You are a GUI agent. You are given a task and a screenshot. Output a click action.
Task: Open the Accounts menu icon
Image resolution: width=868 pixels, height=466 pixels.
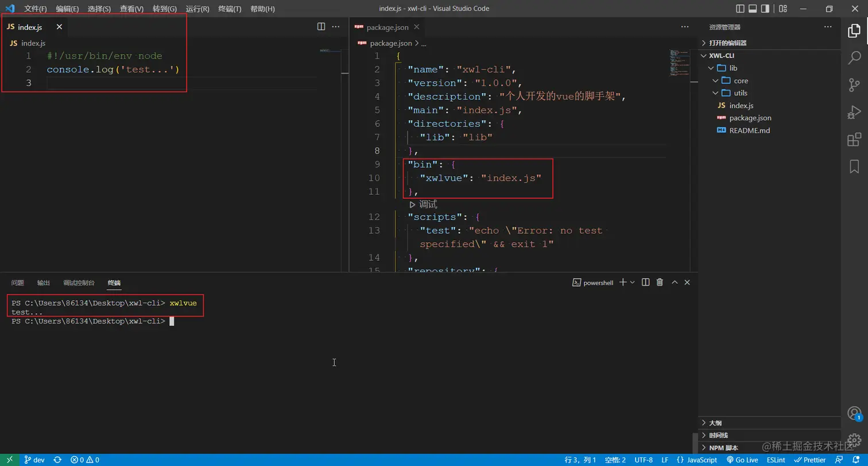tap(854, 413)
